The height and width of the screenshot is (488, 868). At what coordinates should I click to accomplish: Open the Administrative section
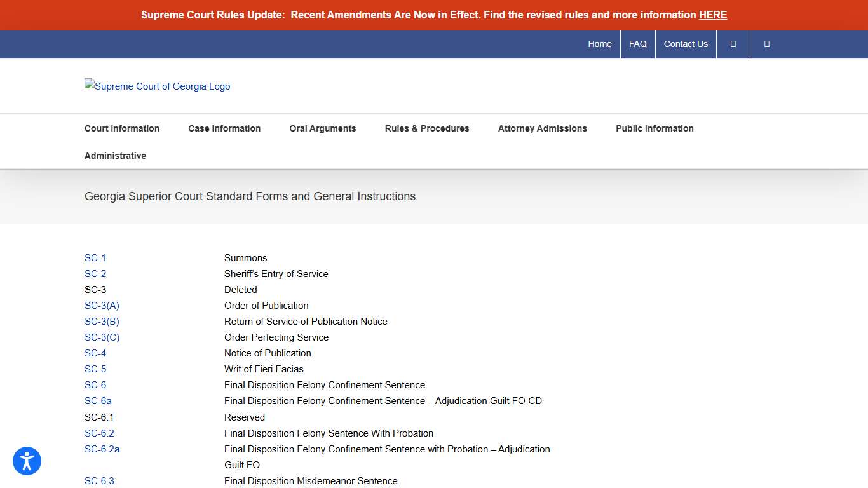[115, 156]
